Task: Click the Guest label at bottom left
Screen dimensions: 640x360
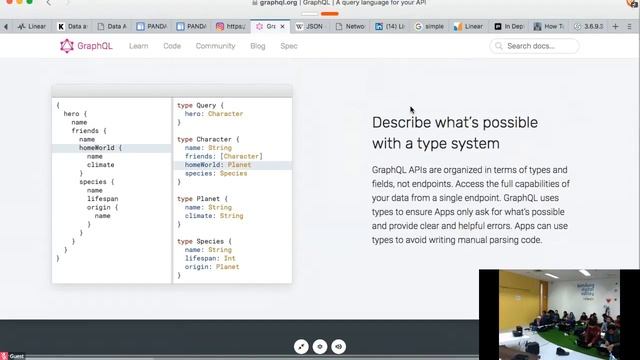Action: (x=16, y=356)
